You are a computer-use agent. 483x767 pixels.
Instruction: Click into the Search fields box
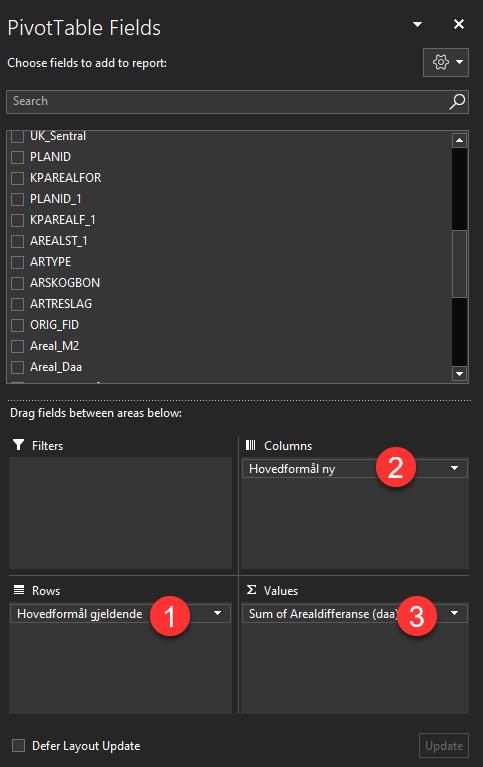click(x=228, y=101)
